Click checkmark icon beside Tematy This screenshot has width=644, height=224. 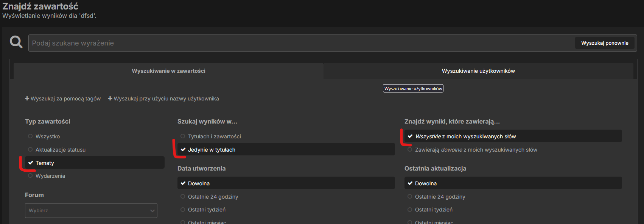(x=31, y=163)
